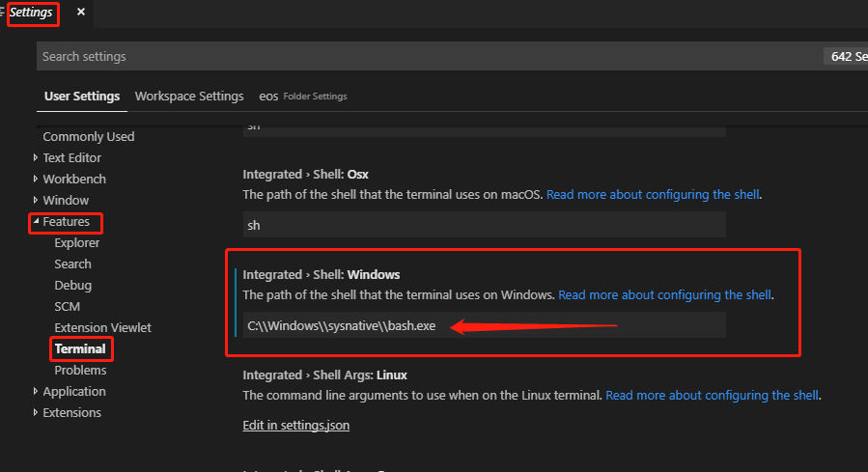
Task: Click Integrated Shell Args: Linux title
Action: click(x=325, y=375)
